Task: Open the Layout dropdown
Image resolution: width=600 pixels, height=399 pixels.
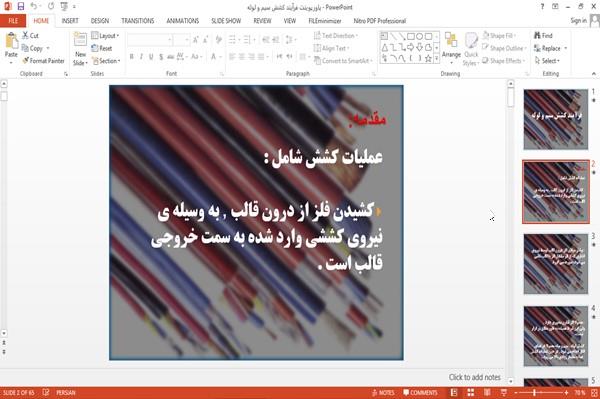Action: 105,36
